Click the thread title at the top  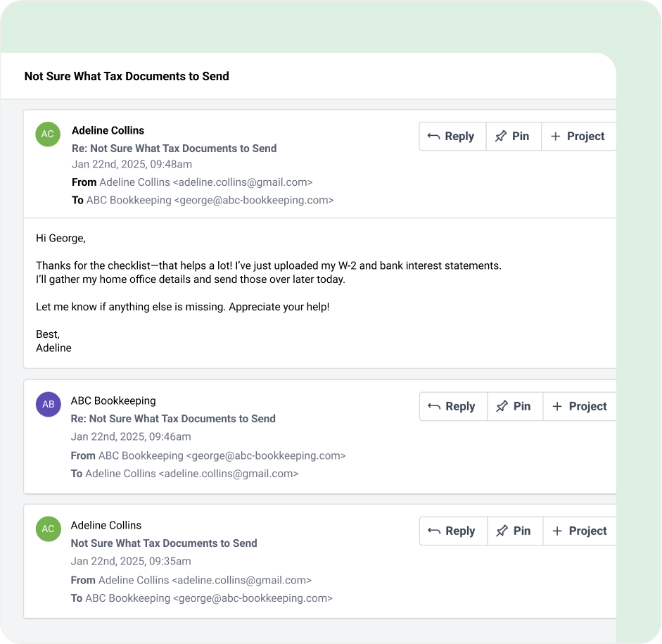pyautogui.click(x=127, y=76)
